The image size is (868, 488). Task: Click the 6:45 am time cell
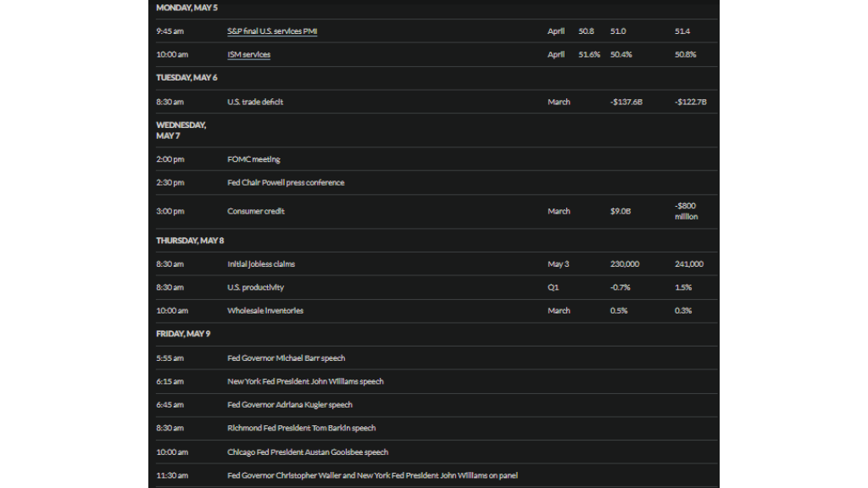[170, 404]
